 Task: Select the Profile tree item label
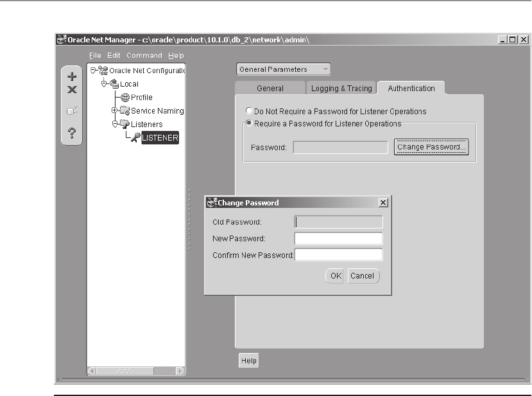coord(141,98)
